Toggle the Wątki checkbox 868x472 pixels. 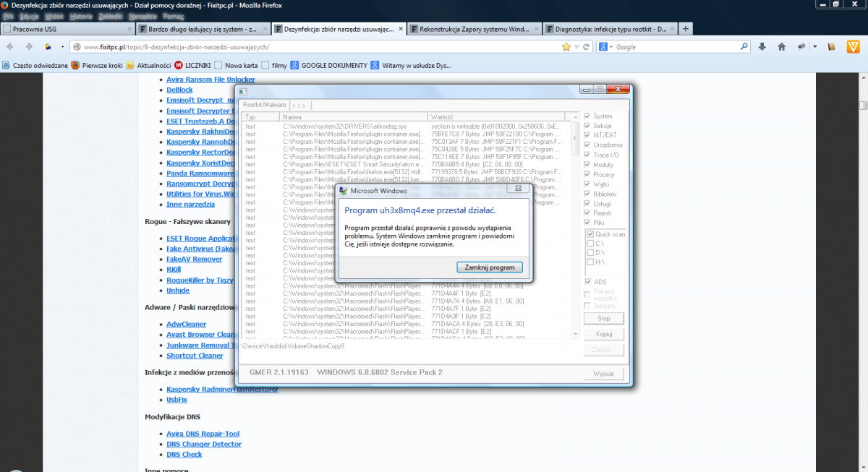pyautogui.click(x=587, y=184)
